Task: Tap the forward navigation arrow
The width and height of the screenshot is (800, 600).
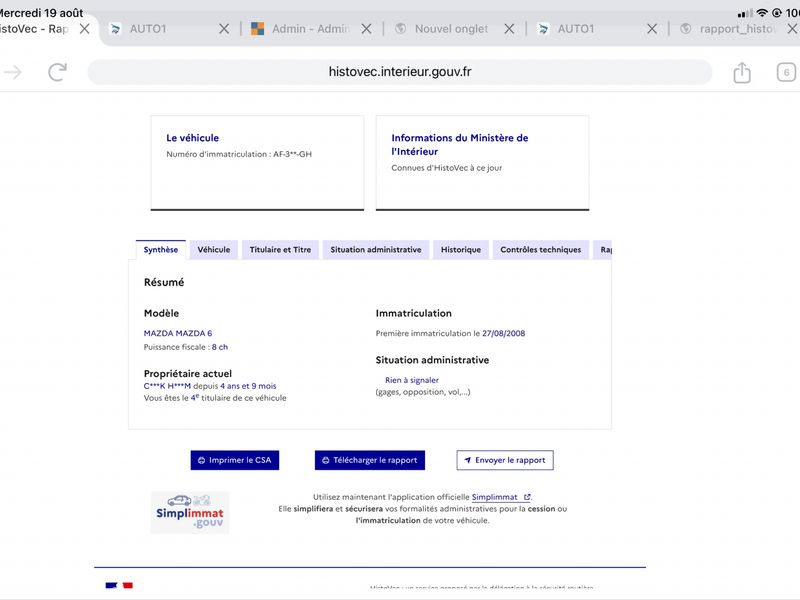Action: (13, 72)
